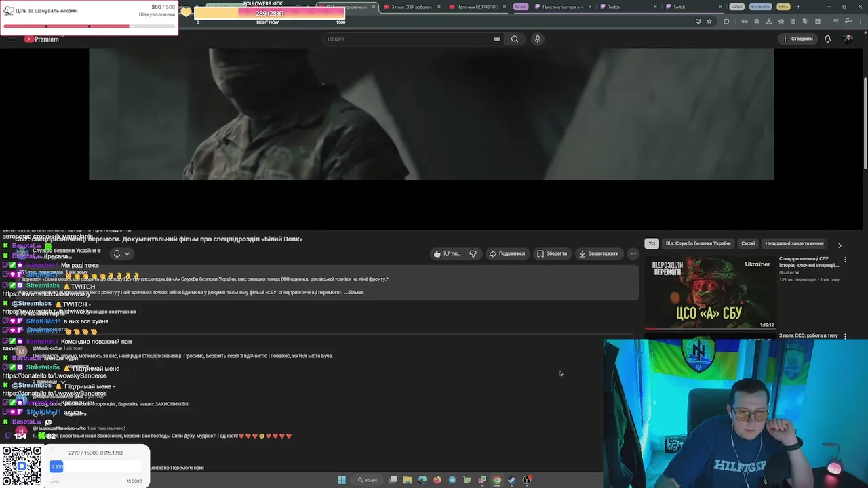The width and height of the screenshot is (868, 488).
Task: Open options menu for Спецпризначенці СБУ video
Action: tap(845, 260)
